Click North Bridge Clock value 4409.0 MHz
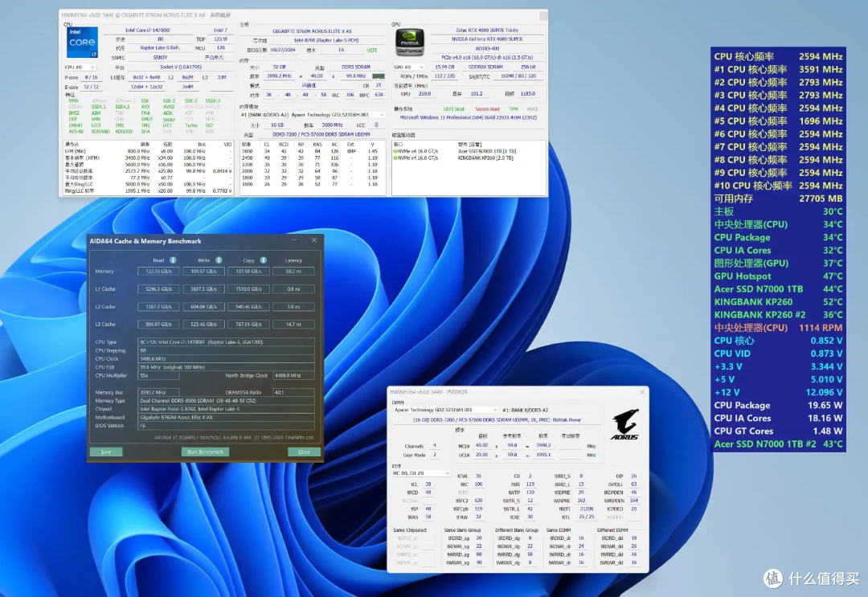Screen dimensions: 868x597 pyautogui.click(x=293, y=376)
